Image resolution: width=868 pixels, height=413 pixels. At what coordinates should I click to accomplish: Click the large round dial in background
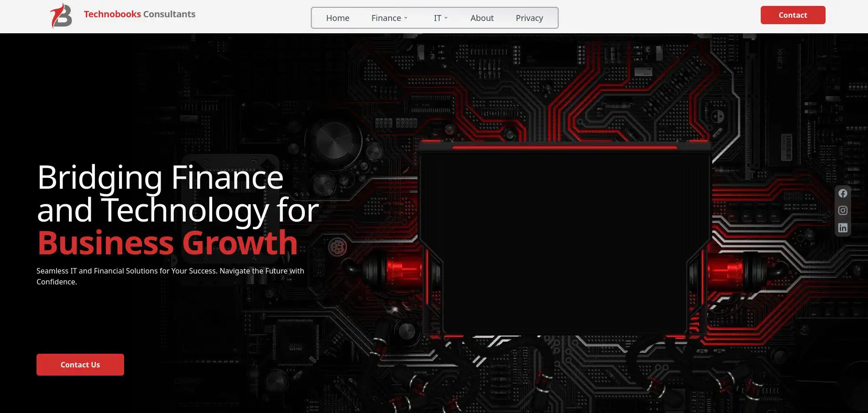click(334, 140)
